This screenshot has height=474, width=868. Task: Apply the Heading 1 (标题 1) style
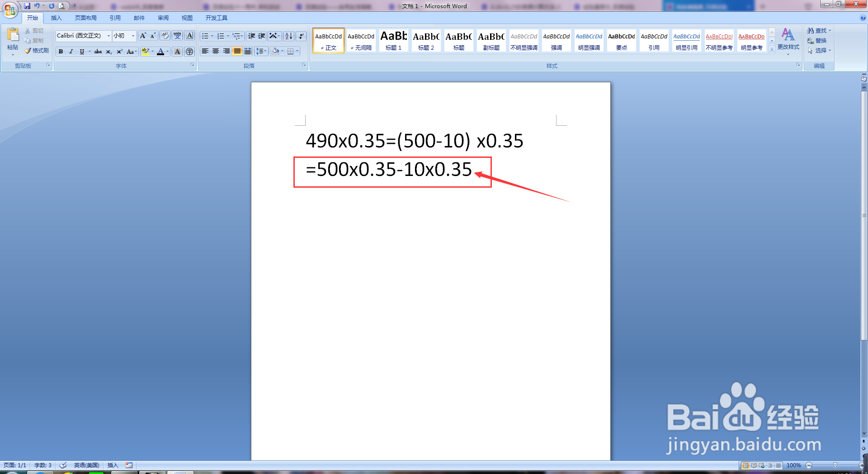(x=393, y=40)
